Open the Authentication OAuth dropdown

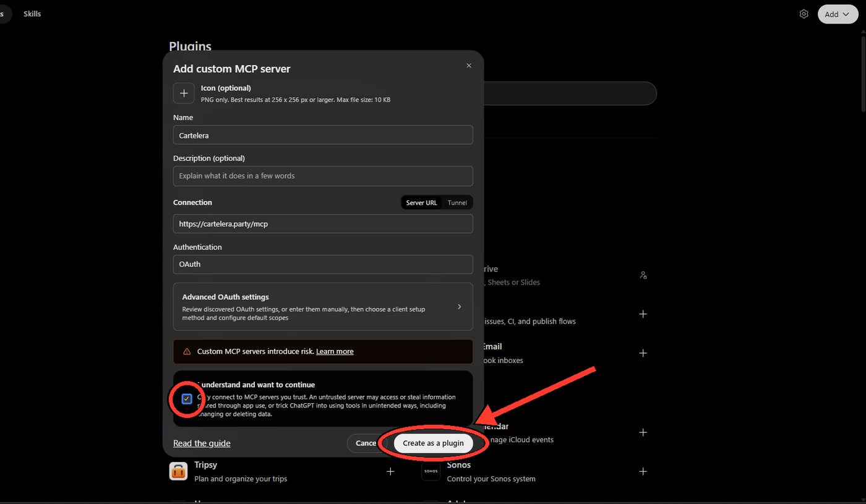click(x=323, y=264)
